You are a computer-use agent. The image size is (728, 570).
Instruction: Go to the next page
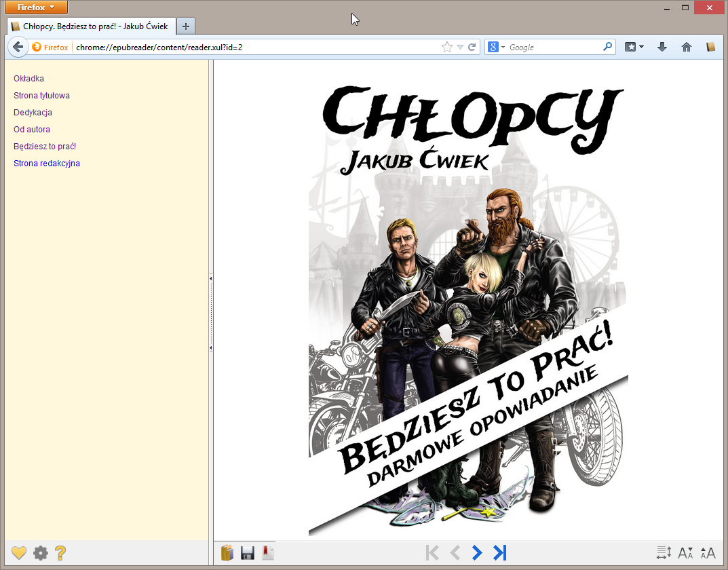pos(477,552)
